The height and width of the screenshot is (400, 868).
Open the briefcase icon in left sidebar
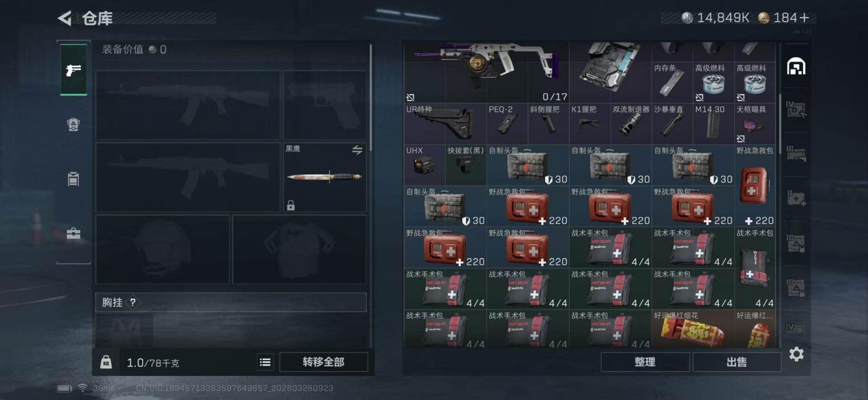click(x=73, y=233)
